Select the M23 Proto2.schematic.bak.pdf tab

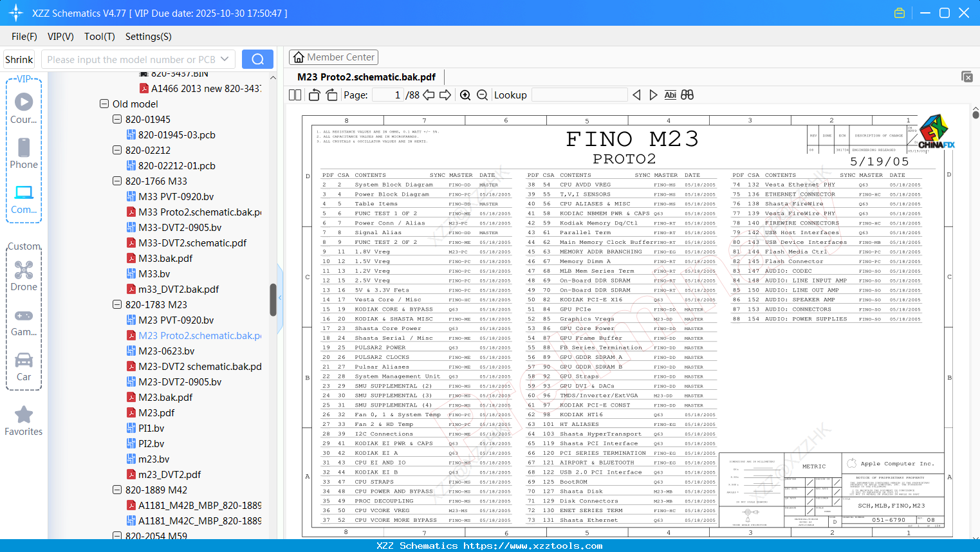coord(366,77)
